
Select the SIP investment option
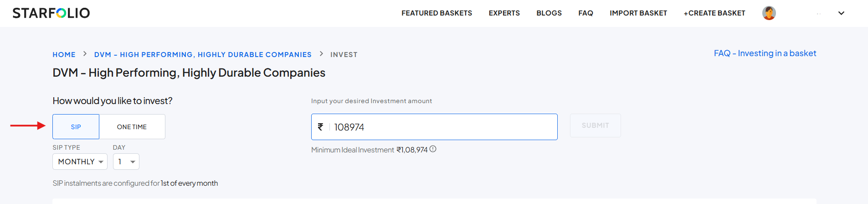coord(76,127)
